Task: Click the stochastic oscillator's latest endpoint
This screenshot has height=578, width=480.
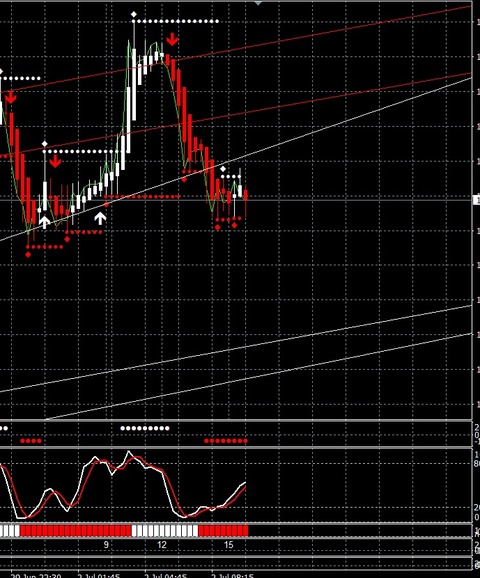Action: pyautogui.click(x=245, y=483)
